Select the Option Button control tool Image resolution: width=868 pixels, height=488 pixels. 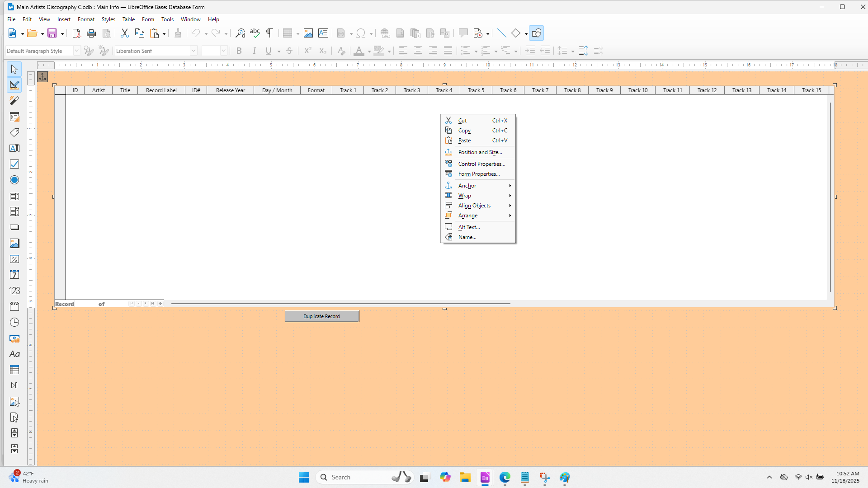14,180
